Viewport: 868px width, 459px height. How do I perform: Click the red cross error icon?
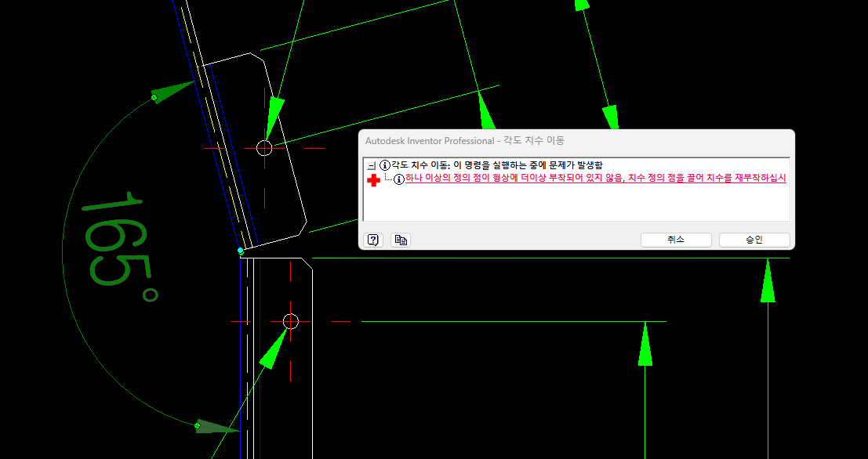(x=374, y=180)
